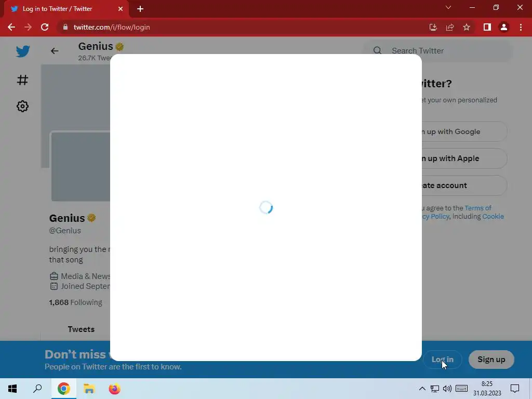Open Windows taskbar search
This screenshot has width=532, height=399.
coord(37,389)
